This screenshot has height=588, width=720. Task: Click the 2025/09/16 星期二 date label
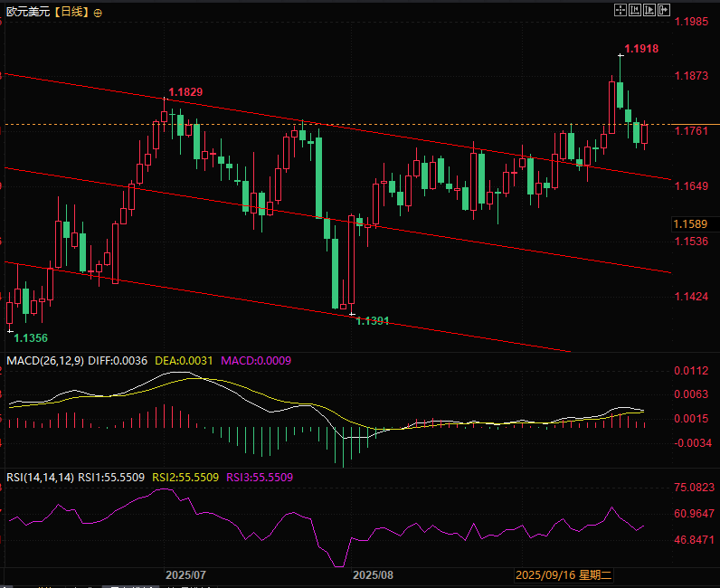click(564, 575)
